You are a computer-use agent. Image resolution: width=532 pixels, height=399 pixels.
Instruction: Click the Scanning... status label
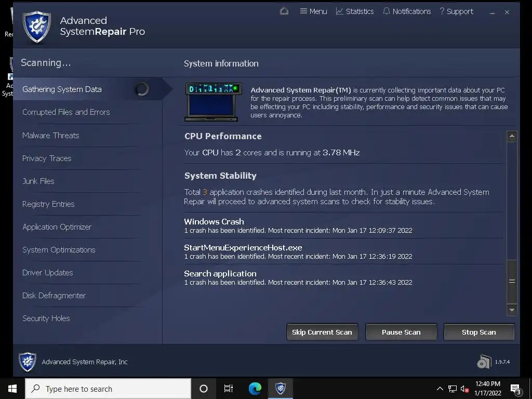tap(46, 63)
